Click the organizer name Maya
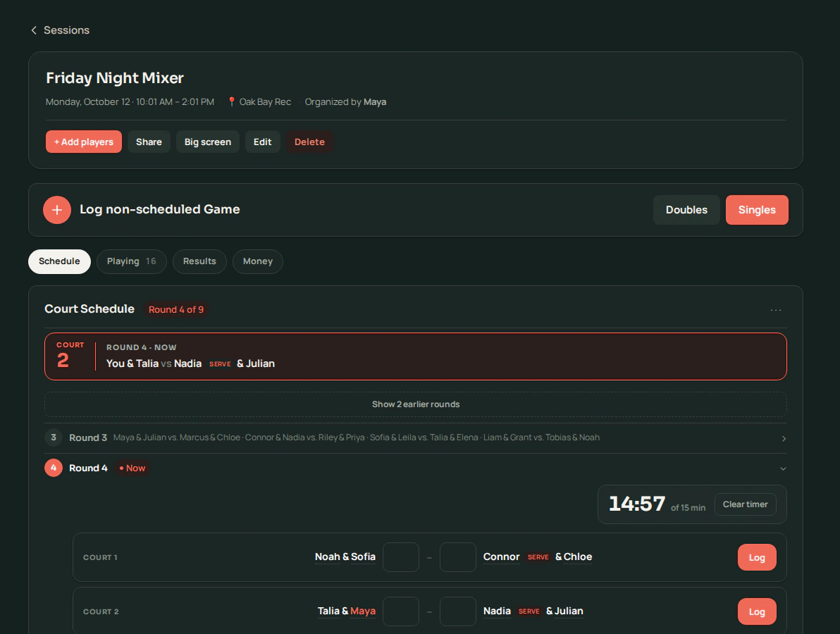 point(375,101)
